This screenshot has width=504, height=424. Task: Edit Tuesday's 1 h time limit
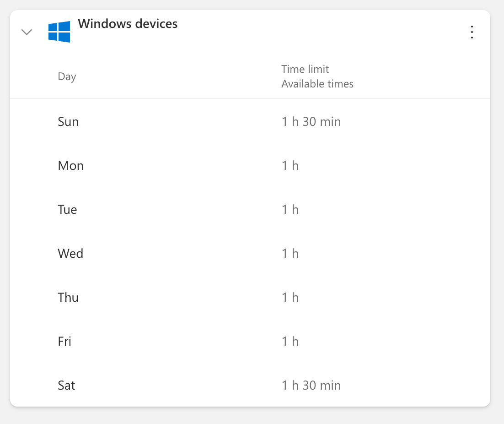pyautogui.click(x=290, y=210)
